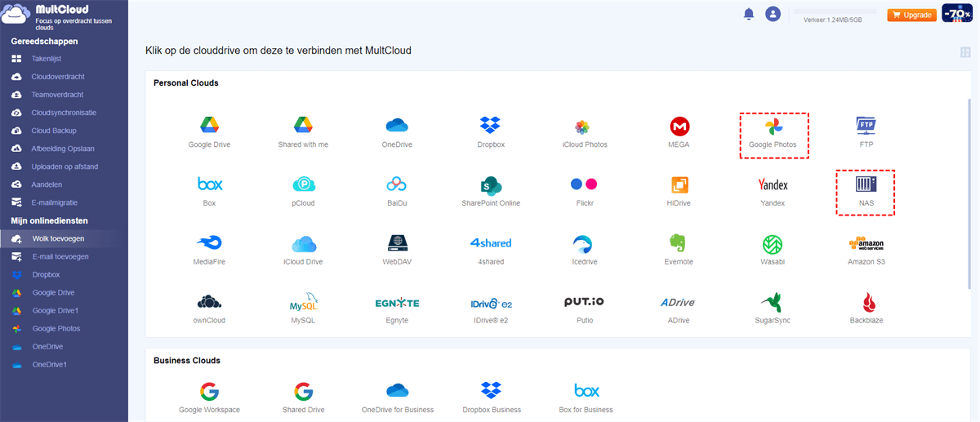Choose the 4shared service
Screen dimensions: 980x422
click(x=491, y=243)
